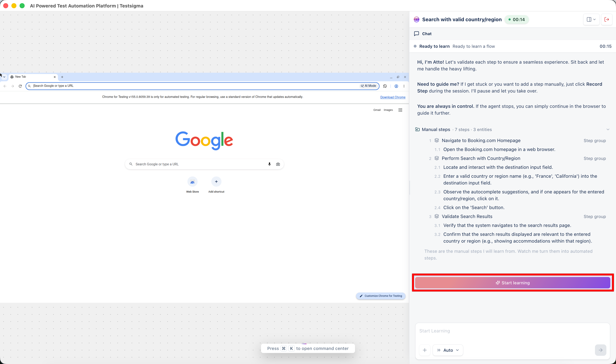Click the Chrome extensions icon
Image resolution: width=616 pixels, height=364 pixels.
pyautogui.click(x=385, y=86)
